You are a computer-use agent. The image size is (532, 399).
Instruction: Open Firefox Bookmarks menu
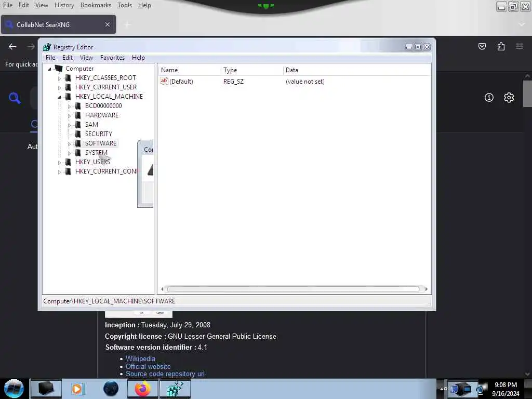tap(96, 5)
